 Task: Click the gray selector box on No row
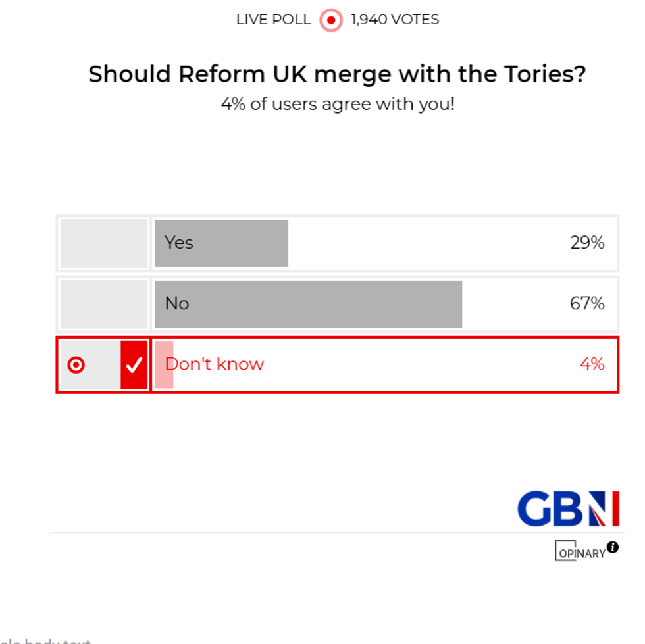click(x=103, y=303)
